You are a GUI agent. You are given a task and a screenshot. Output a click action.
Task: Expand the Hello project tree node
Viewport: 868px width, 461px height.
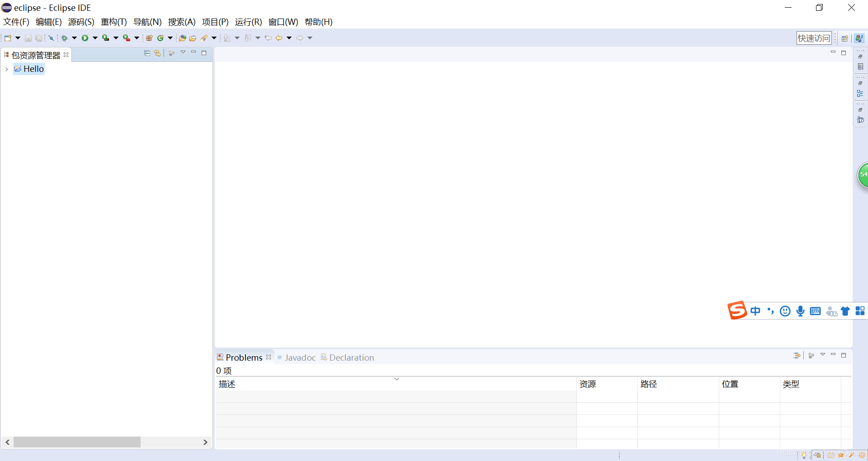6,69
